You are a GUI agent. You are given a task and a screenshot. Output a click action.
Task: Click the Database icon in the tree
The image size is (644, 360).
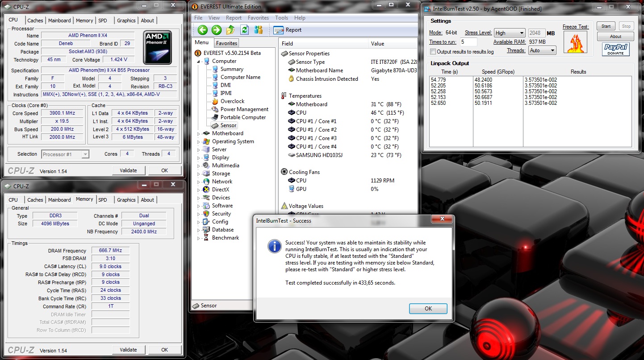tap(206, 230)
